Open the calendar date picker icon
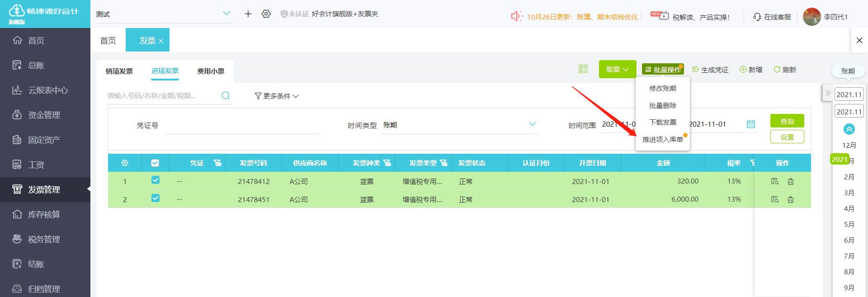The width and height of the screenshot is (868, 297). click(751, 124)
